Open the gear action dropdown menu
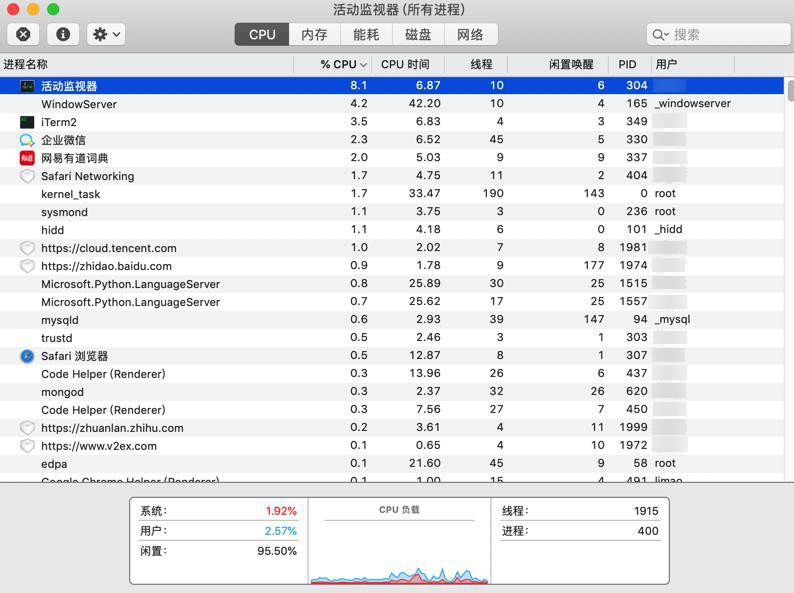 click(x=106, y=34)
